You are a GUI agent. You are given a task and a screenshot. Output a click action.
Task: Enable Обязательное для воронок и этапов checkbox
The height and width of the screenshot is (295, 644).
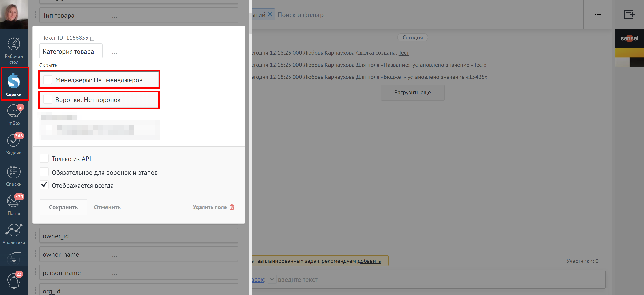pos(44,172)
